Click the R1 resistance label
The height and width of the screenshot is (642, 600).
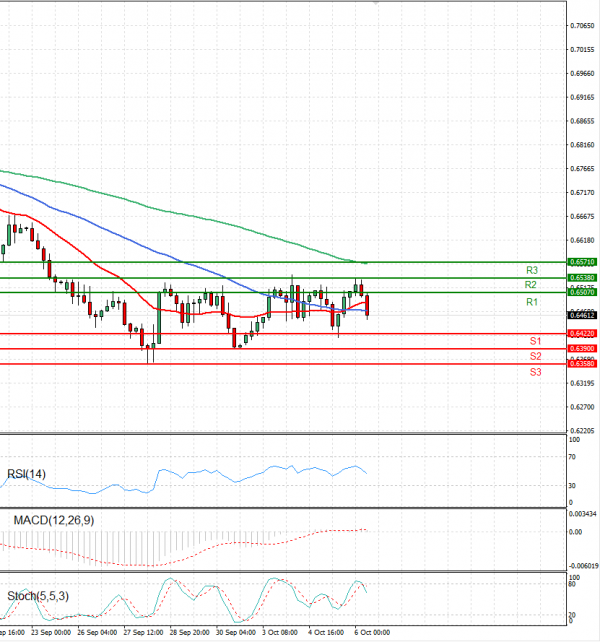point(532,302)
